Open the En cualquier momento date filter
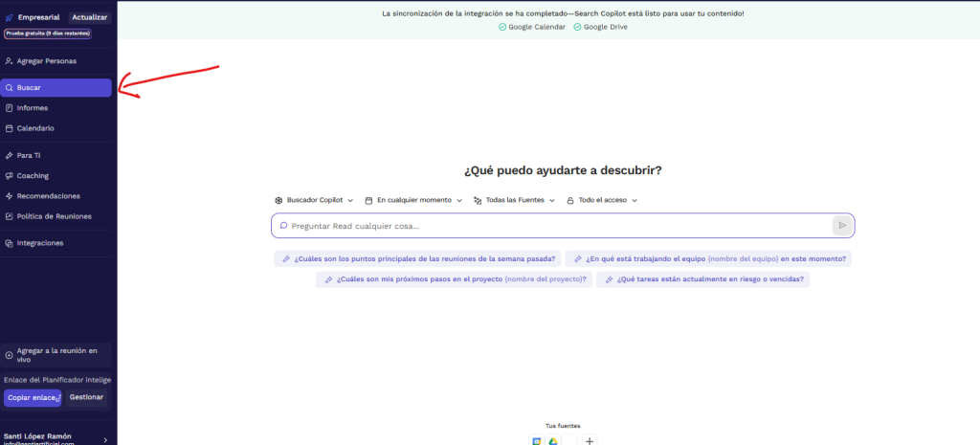This screenshot has width=980, height=445. click(413, 200)
